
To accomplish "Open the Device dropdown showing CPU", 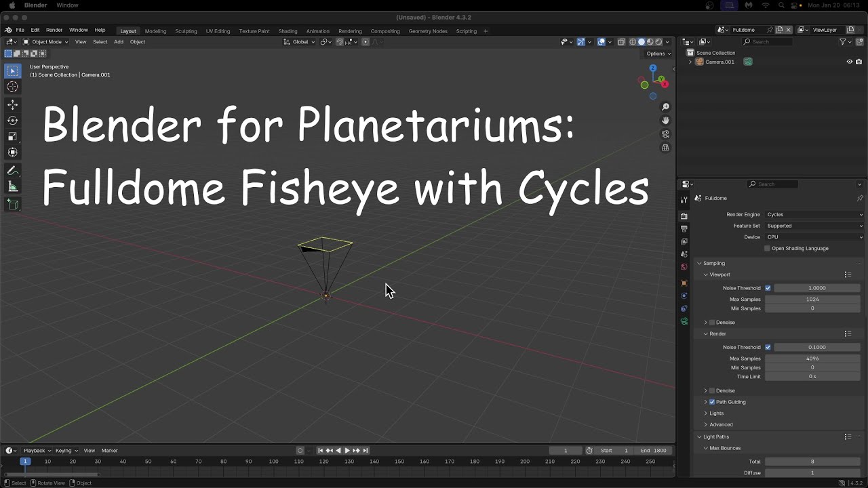I will point(814,237).
